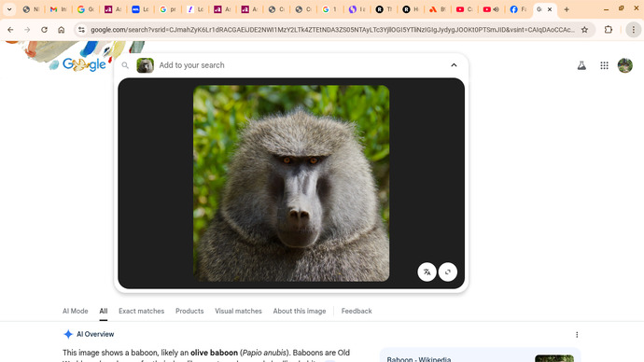Open Chrome's three-dot menu
644x362 pixels.
pos(634,30)
